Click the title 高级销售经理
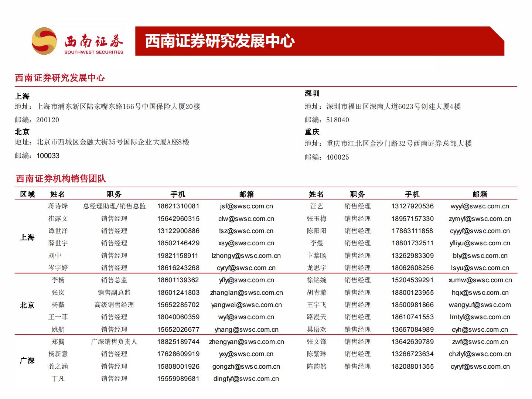The image size is (532, 399). pyautogui.click(x=114, y=305)
